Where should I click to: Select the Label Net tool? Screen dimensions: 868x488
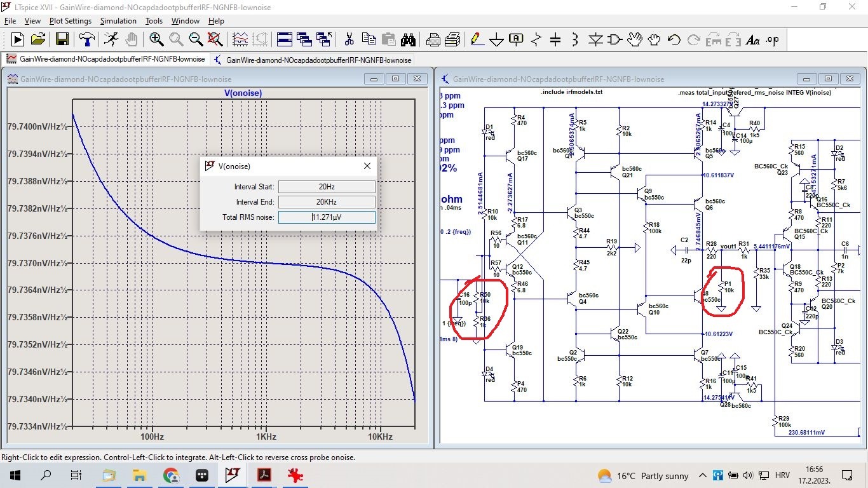516,40
